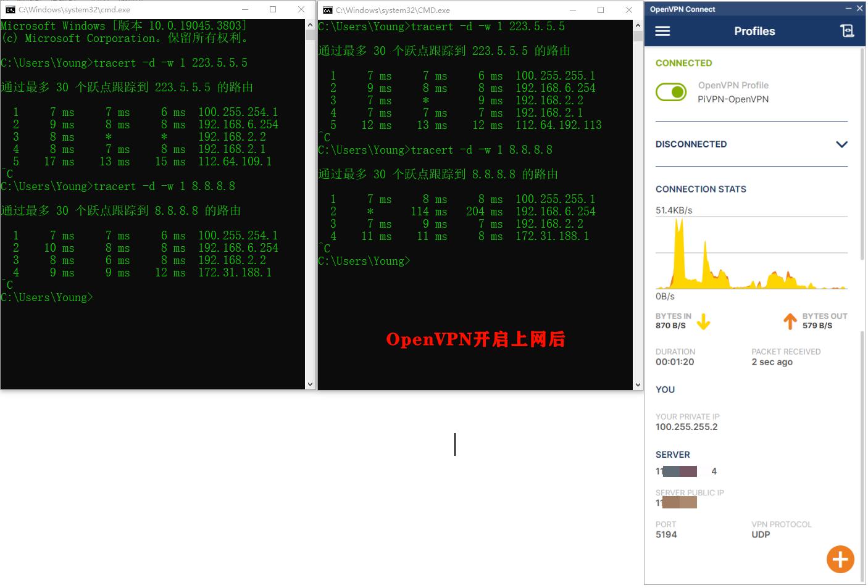This screenshot has height=588, width=868.
Task: Click the last C:\Users\Young> prompt in second CMD window
Action: click(364, 261)
